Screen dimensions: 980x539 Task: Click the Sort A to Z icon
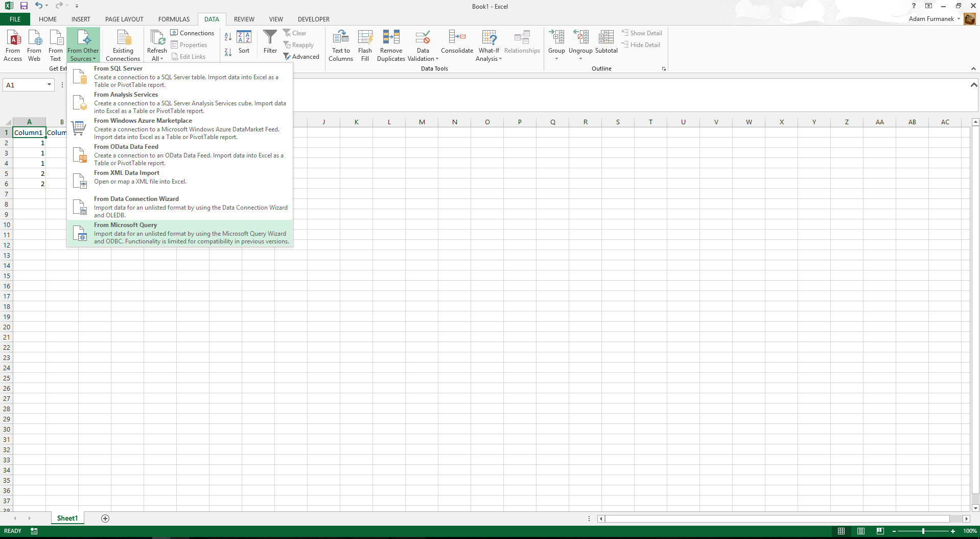pyautogui.click(x=228, y=37)
